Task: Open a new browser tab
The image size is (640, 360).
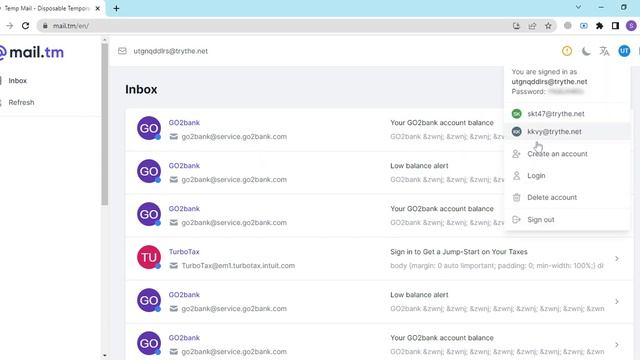Action: [x=116, y=8]
